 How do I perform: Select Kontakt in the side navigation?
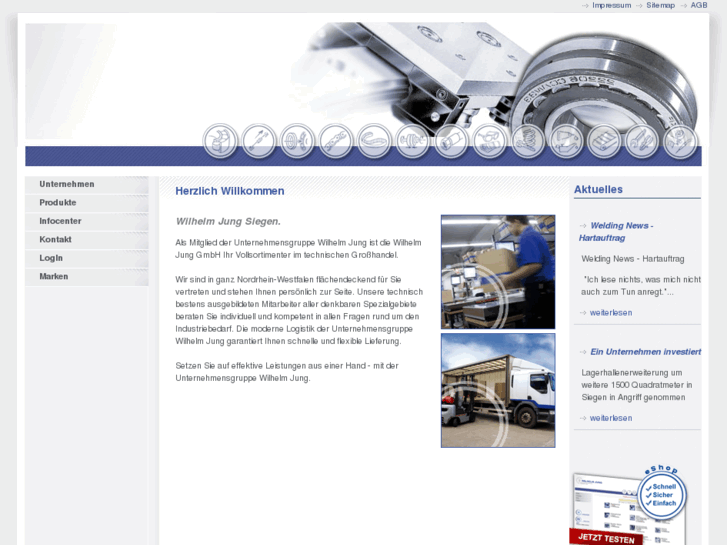[87, 240]
